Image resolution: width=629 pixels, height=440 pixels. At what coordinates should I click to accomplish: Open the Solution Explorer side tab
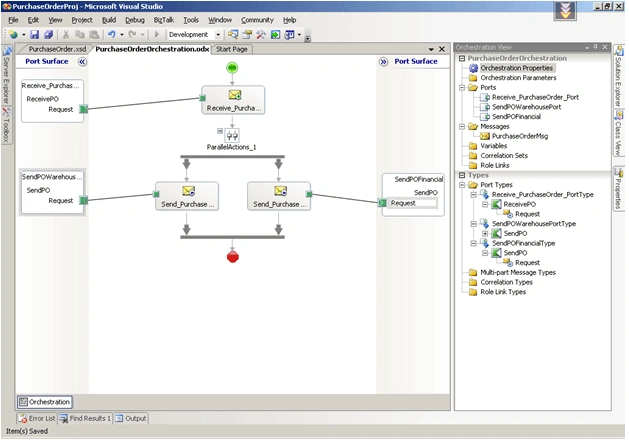tap(619, 77)
